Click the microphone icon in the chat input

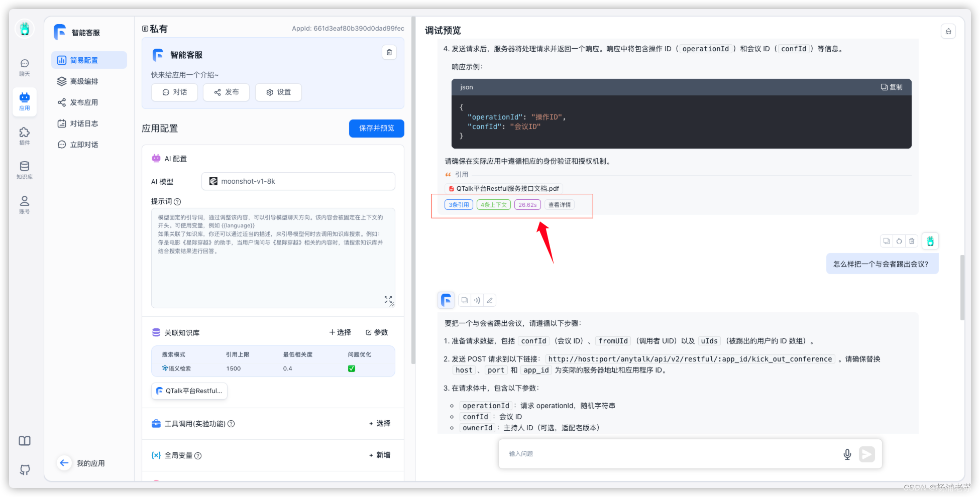click(847, 454)
